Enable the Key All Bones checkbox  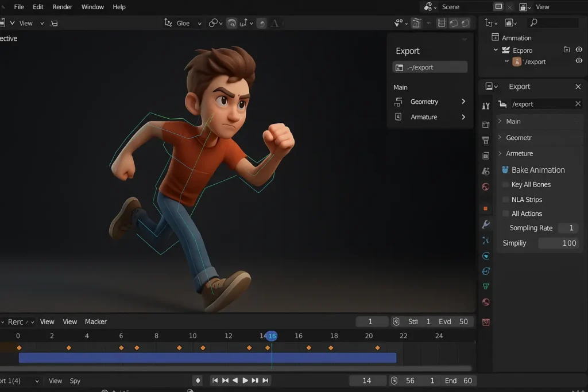(x=505, y=184)
